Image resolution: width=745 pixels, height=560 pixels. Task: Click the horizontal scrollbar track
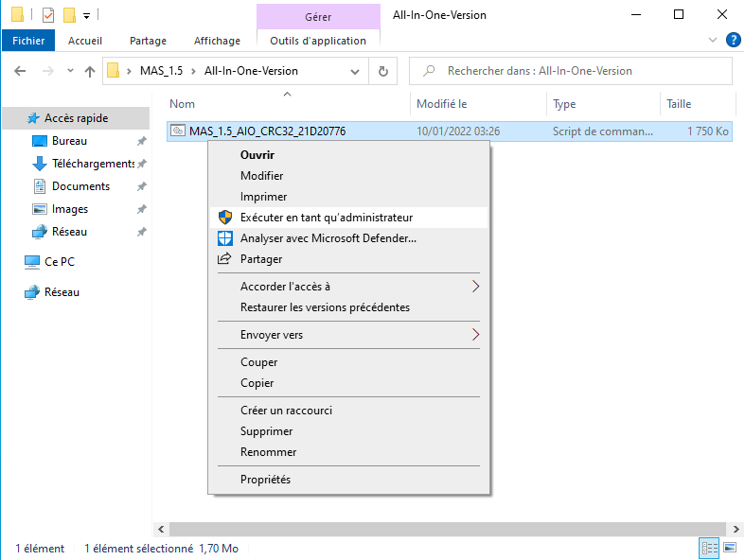(448, 529)
